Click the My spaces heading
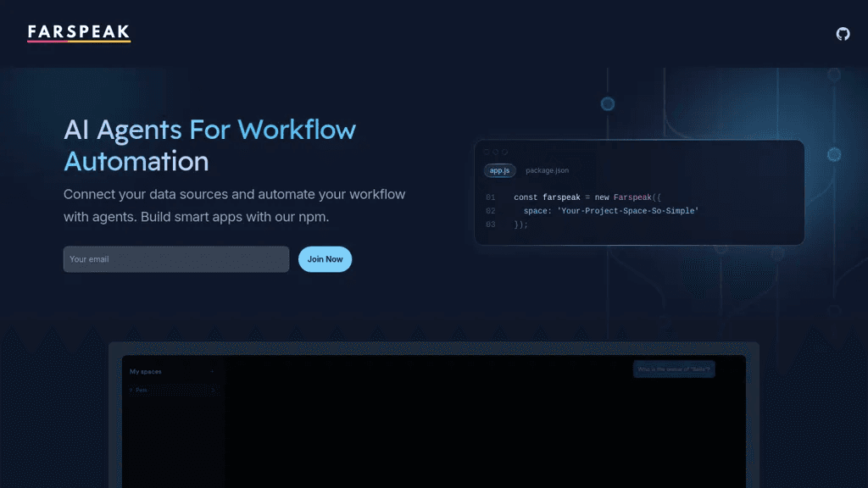This screenshot has height=488, width=868. click(x=146, y=371)
